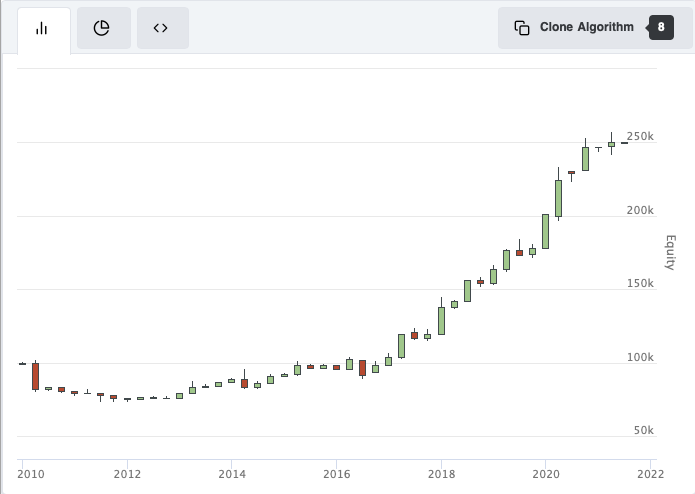This screenshot has height=494, width=695.
Task: Open the bar chart tab
Action: tap(43, 28)
